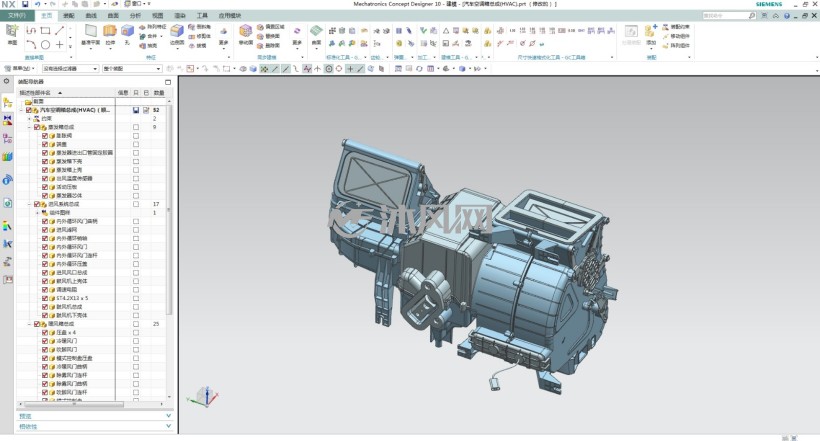Click the 阵列组件 pattern component button
820x441 pixels.
(x=676, y=46)
